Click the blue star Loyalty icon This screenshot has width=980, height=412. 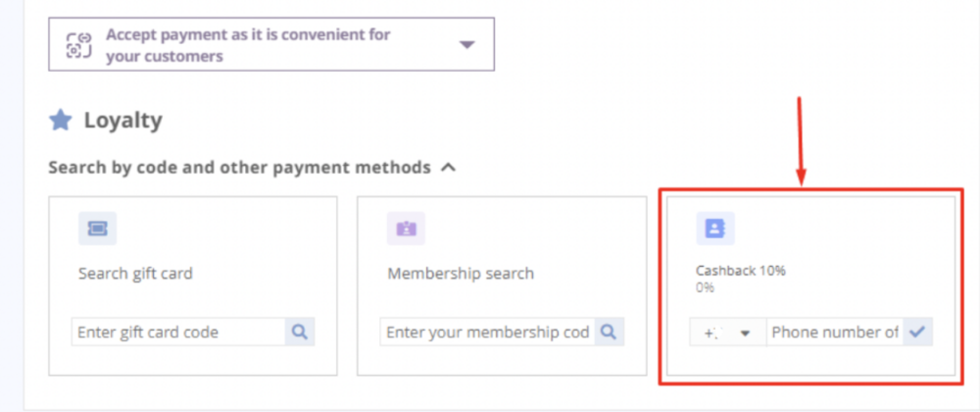(61, 120)
